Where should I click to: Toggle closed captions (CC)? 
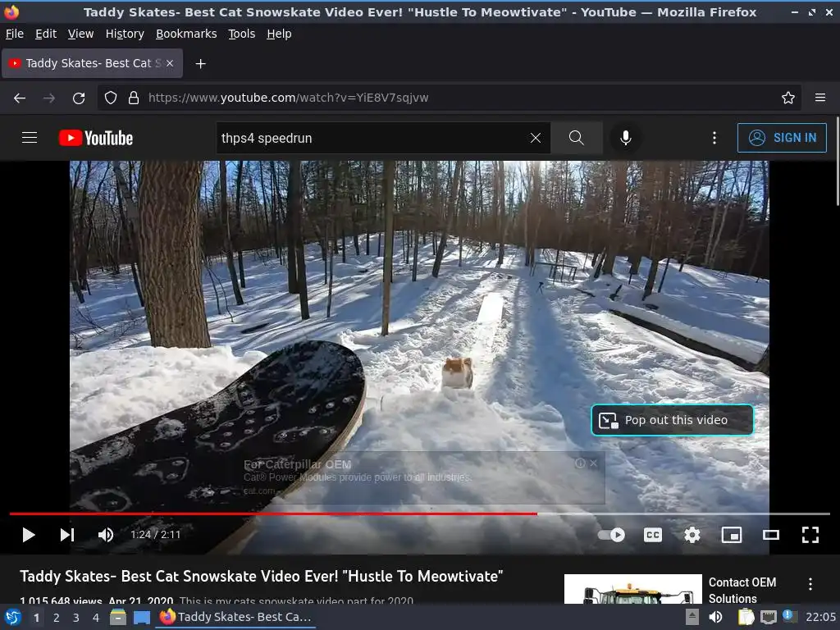(x=652, y=535)
